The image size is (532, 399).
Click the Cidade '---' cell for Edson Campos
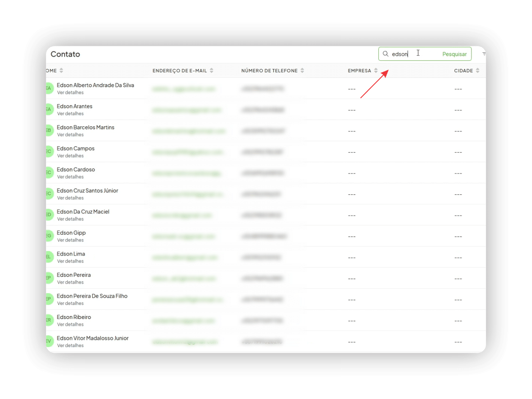click(x=458, y=152)
